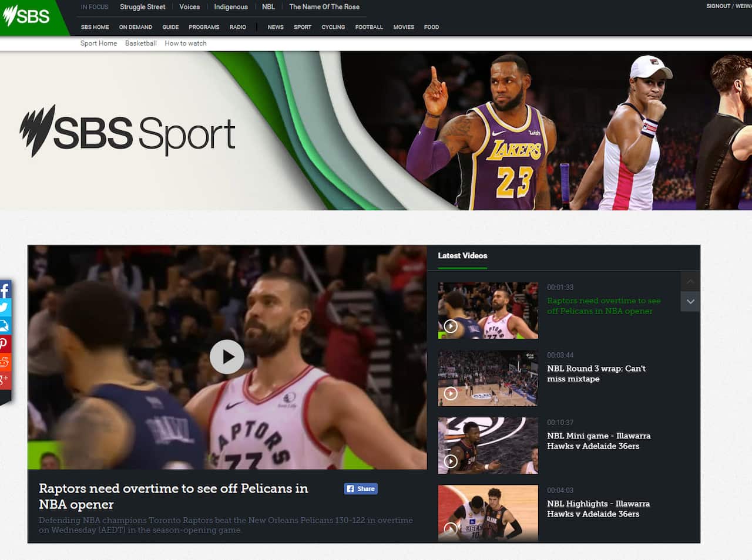
Task: Click the Facebook Share button under the headline
Action: tap(360, 488)
